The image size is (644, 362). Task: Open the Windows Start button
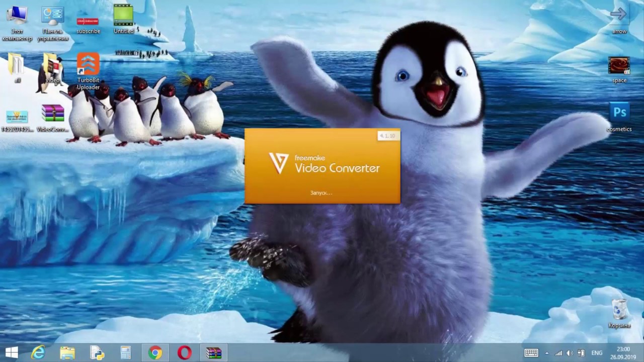[x=11, y=352]
